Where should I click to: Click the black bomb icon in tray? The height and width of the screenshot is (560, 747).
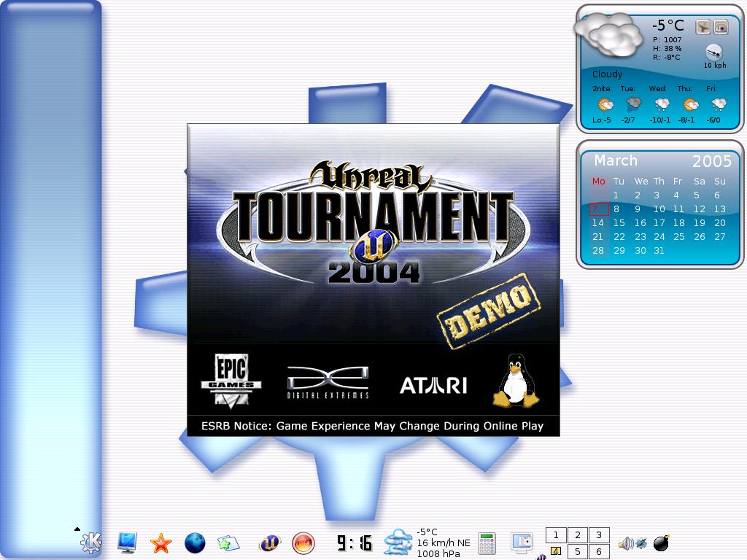(x=661, y=542)
